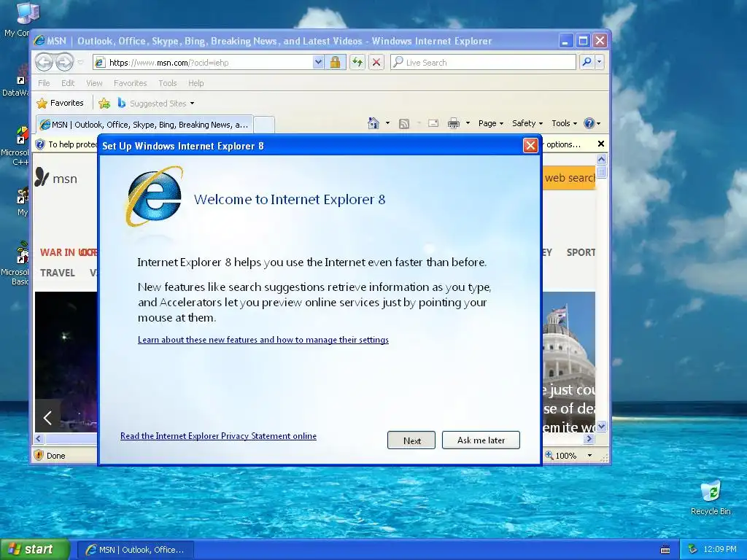Click the Home icon in command bar
747x560 pixels.
[x=373, y=123]
